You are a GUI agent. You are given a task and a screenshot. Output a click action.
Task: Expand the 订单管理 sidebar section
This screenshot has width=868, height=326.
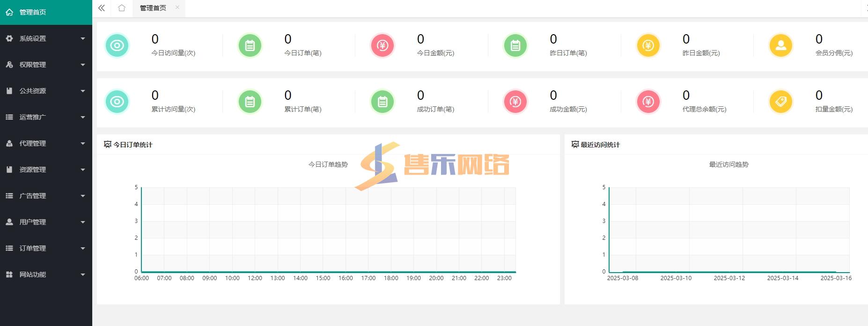(45, 248)
